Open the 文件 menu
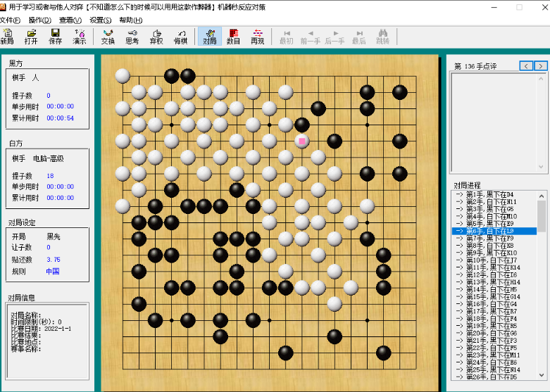Screen dimensions: 550x392 pos(10,20)
